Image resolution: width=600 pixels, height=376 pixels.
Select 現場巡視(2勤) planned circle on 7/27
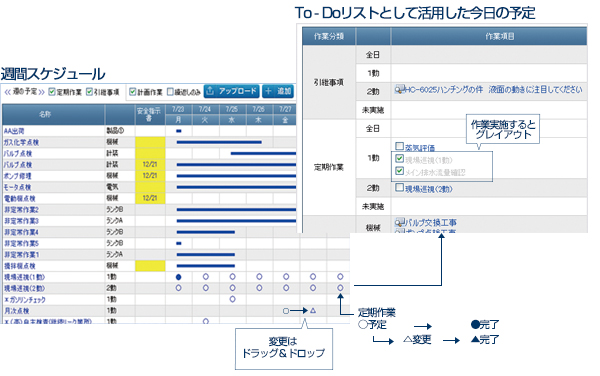pyautogui.click(x=286, y=288)
